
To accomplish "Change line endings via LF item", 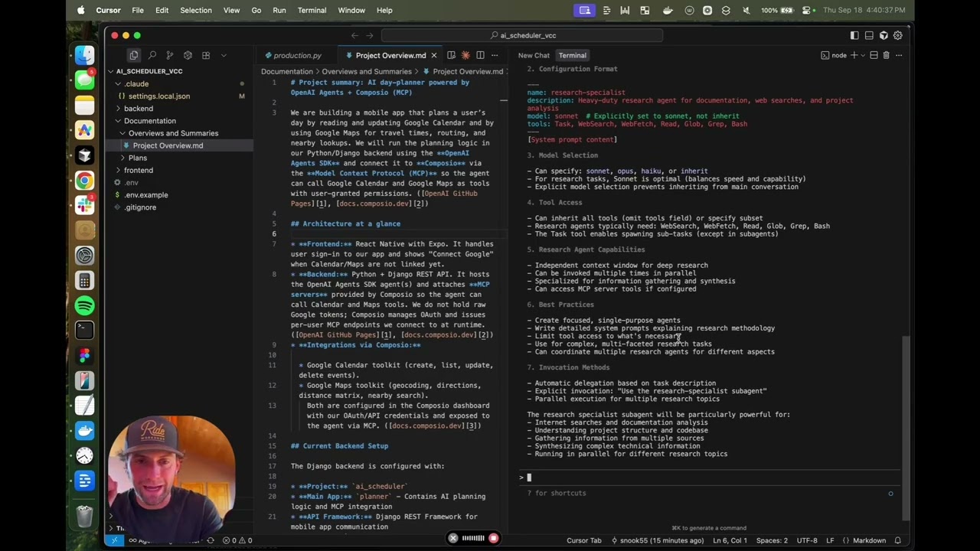I will [x=830, y=540].
